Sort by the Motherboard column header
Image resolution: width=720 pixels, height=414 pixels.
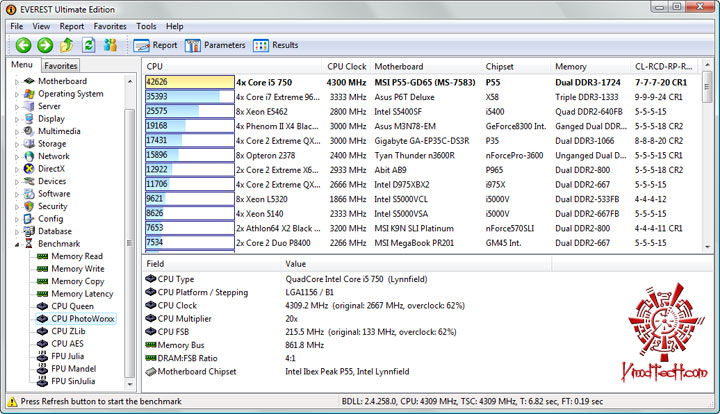426,67
